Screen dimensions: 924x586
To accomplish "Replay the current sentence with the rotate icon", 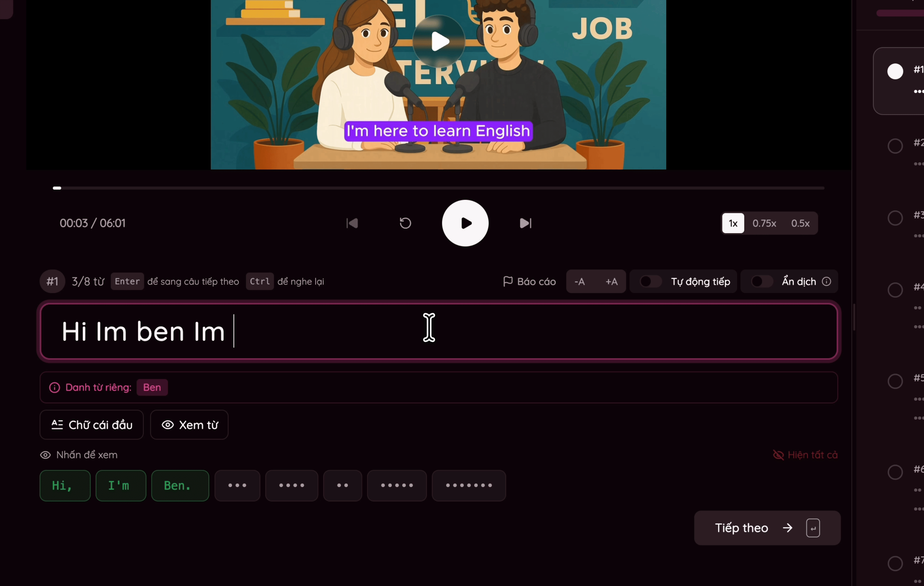I will tap(405, 223).
